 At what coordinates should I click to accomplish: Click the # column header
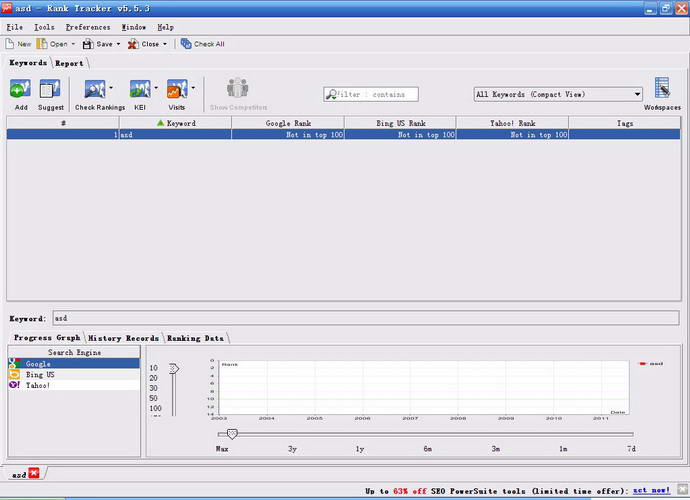[x=63, y=123]
